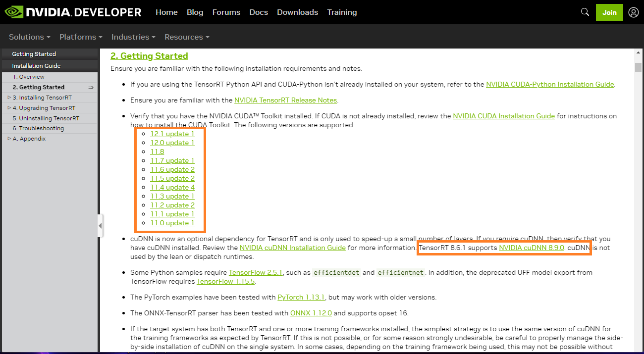Image resolution: width=644 pixels, height=354 pixels.
Task: Open the Training page
Action: point(342,12)
